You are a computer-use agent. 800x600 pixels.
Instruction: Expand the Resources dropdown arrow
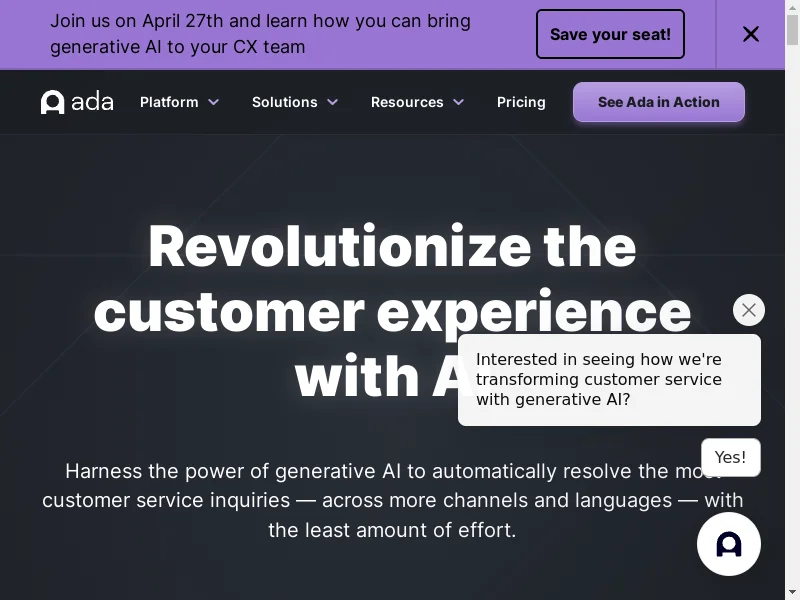point(459,103)
